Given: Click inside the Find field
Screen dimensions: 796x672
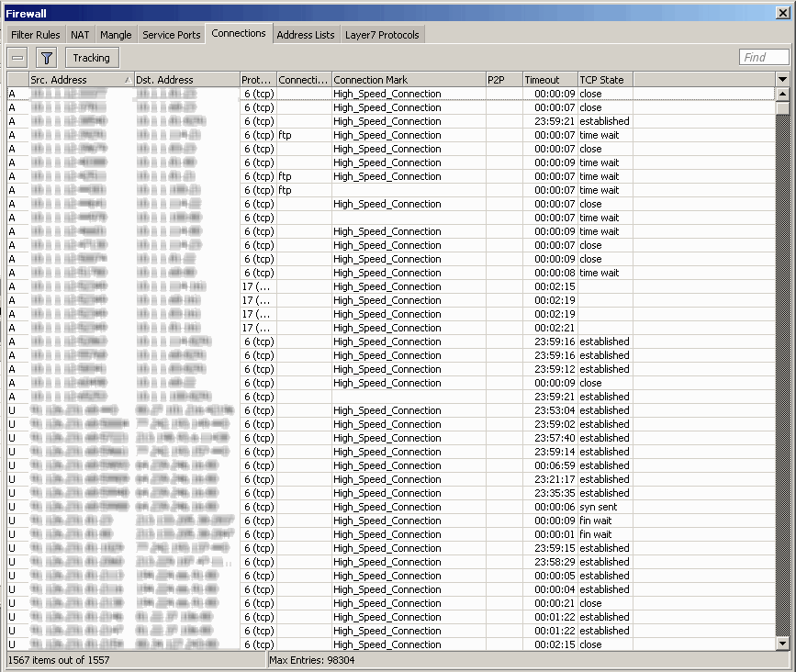Looking at the screenshot, I should 763,57.
